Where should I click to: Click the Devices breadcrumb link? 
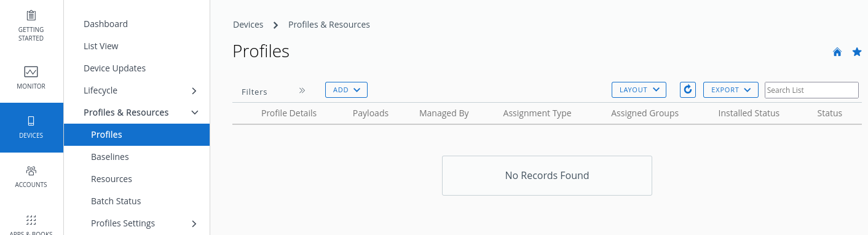point(248,25)
